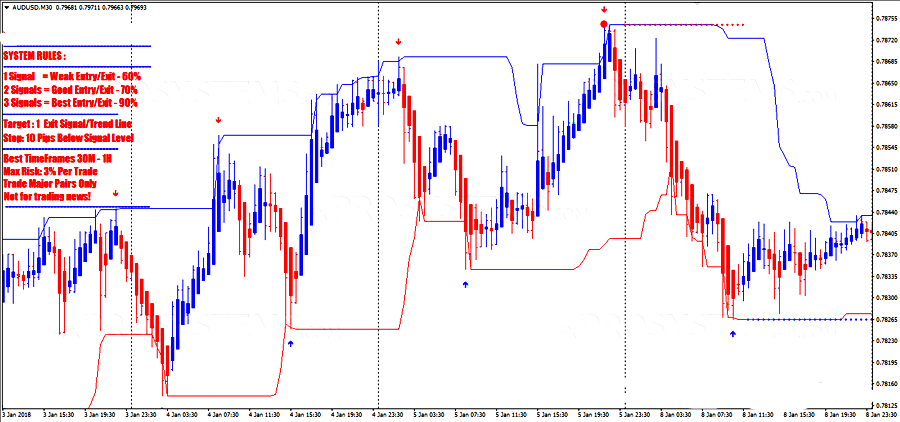Screen dimensions: 900x422
Task: Click the 0.78300 price axis label
Action: click(x=887, y=298)
